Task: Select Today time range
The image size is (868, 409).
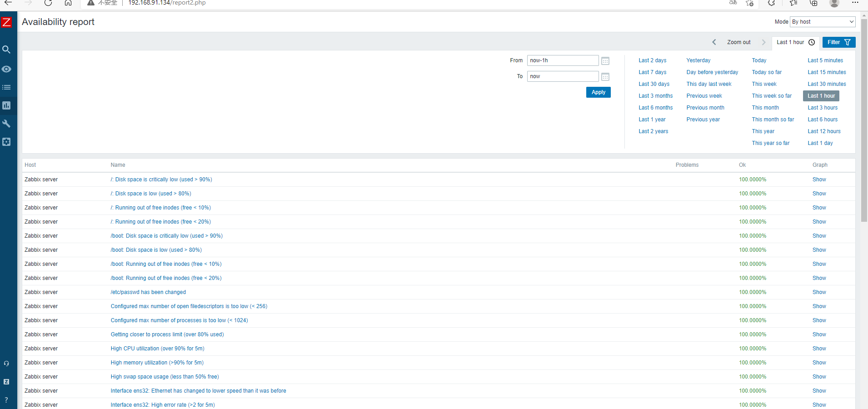Action: [x=759, y=60]
